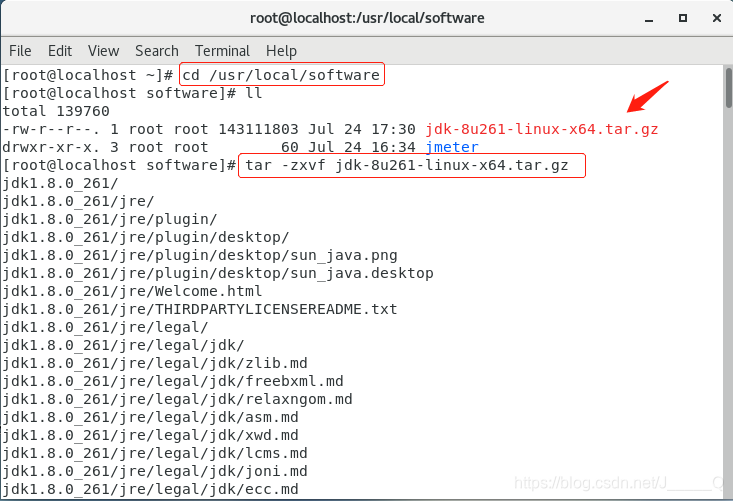Click the file size 143111803

coord(258,129)
